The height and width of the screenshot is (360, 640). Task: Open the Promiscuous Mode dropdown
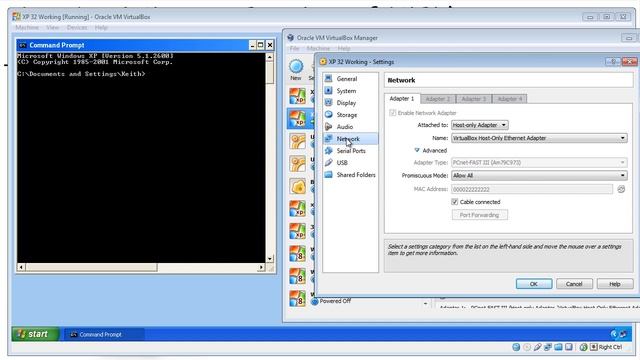pos(539,176)
